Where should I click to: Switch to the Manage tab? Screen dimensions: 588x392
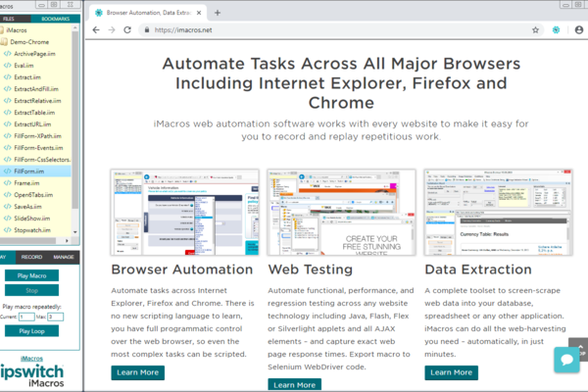64,257
